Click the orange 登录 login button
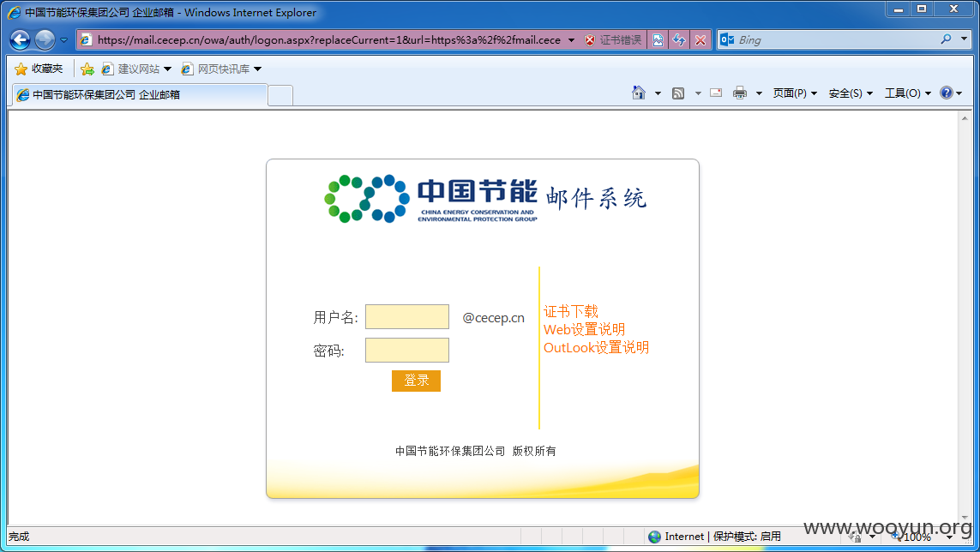Screen dimensions: 980x552 (x=416, y=381)
